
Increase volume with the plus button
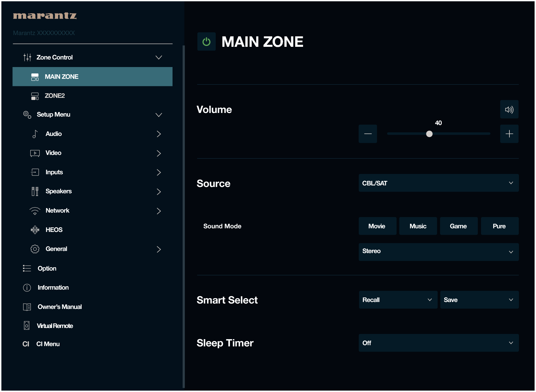509,134
